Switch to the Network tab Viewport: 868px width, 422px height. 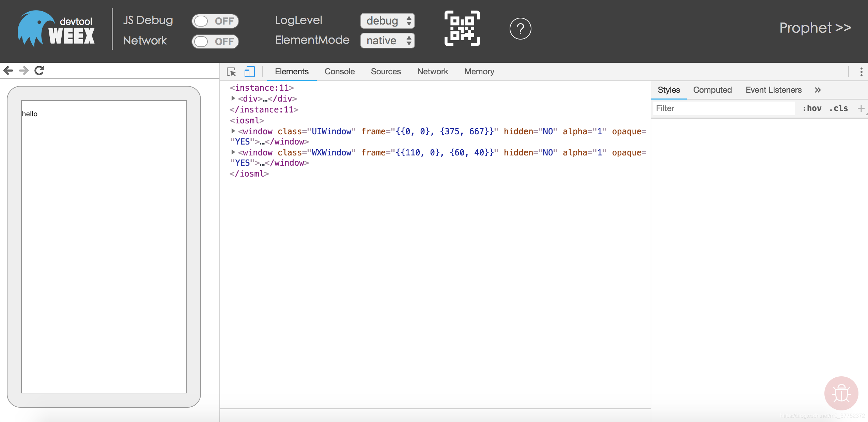[432, 72]
